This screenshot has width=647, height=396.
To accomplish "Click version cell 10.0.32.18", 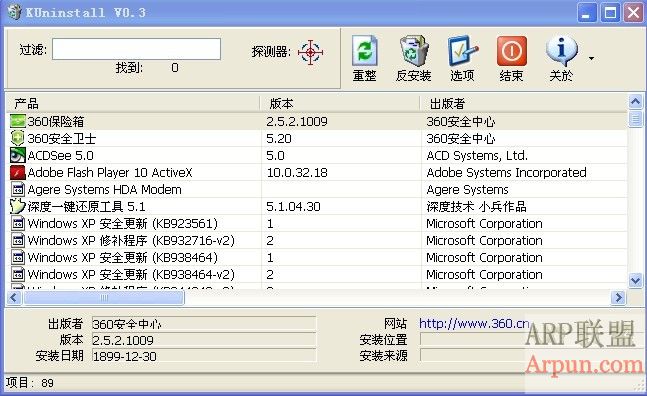I will pyautogui.click(x=297, y=172).
